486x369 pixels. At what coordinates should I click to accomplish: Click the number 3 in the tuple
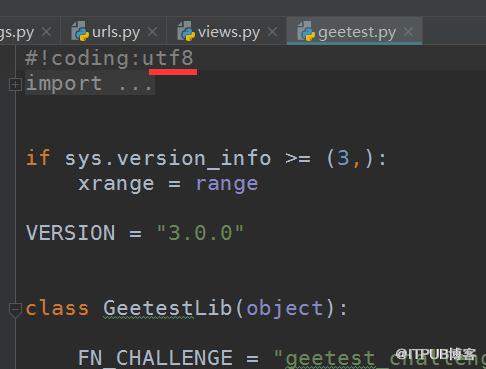343,158
